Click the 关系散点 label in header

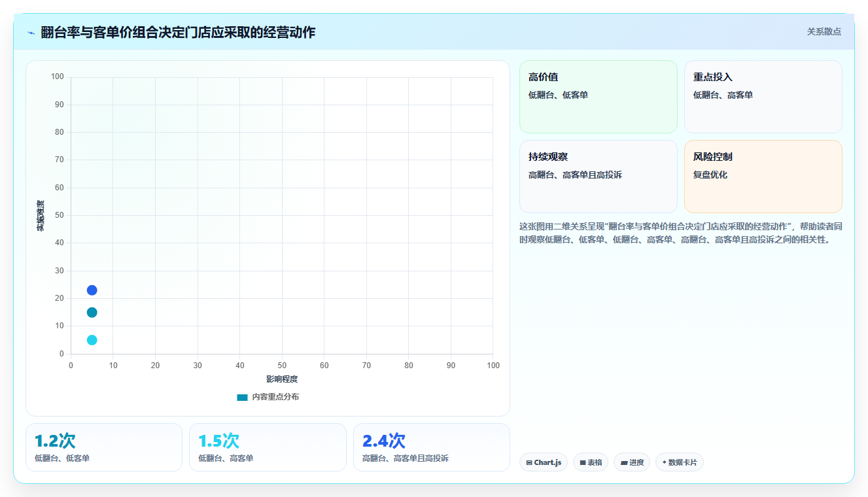(x=824, y=31)
